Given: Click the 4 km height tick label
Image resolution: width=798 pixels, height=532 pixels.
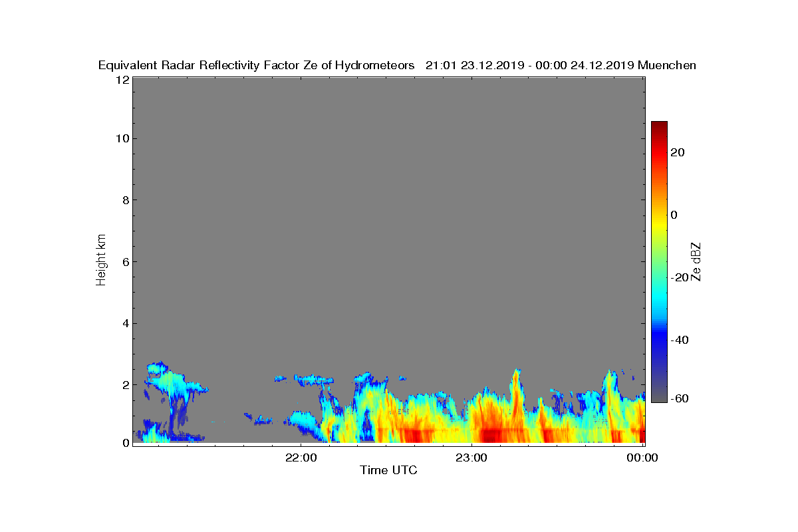Looking at the screenshot, I should [x=125, y=323].
